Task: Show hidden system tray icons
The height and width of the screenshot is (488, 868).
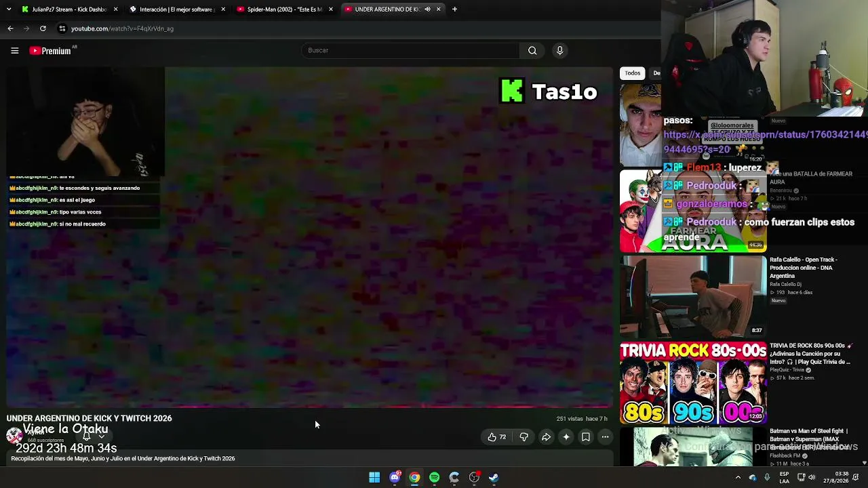Action: [x=738, y=477]
